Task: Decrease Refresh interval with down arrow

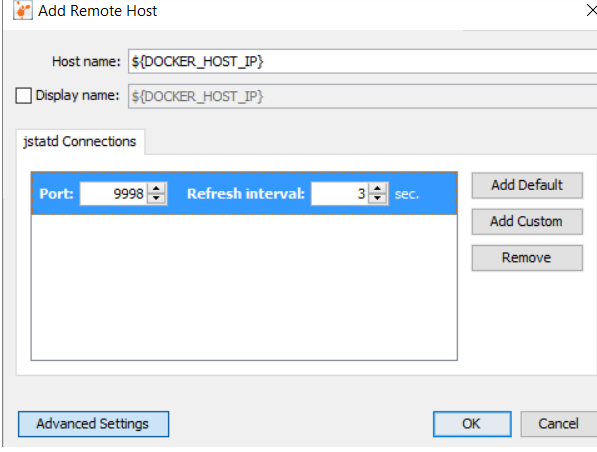Action: [378, 199]
